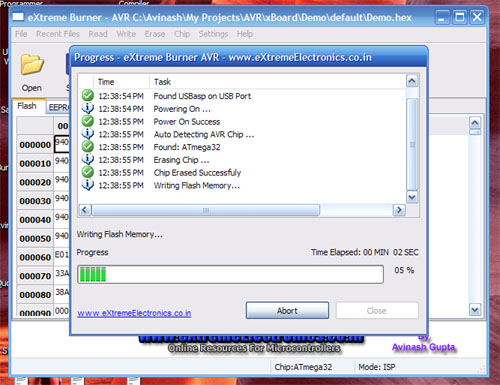500x385 pixels.
Task: Click the Open folder icon in toolbar
Action: pos(32,64)
